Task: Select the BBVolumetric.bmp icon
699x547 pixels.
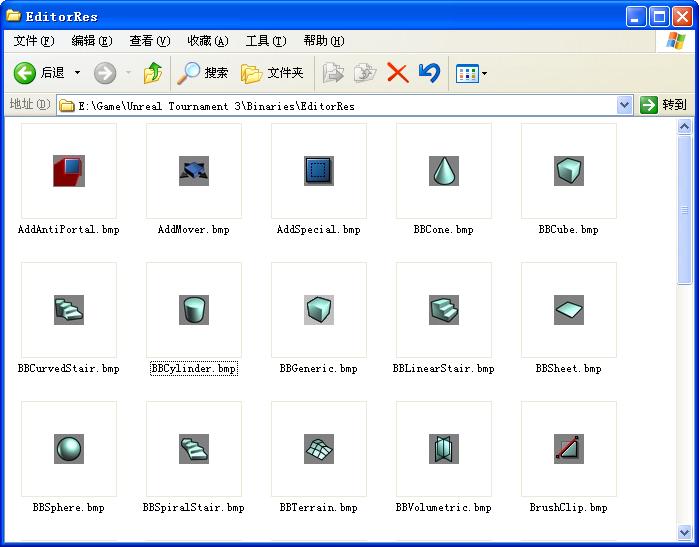Action: pos(444,449)
